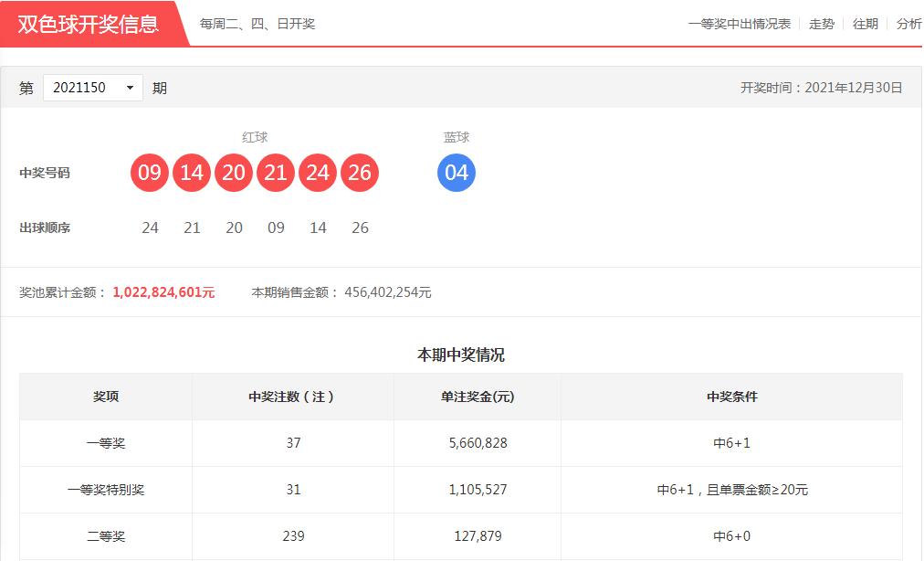Click the 中6+1，且单票金额≥20元 condition cell

[x=732, y=490]
